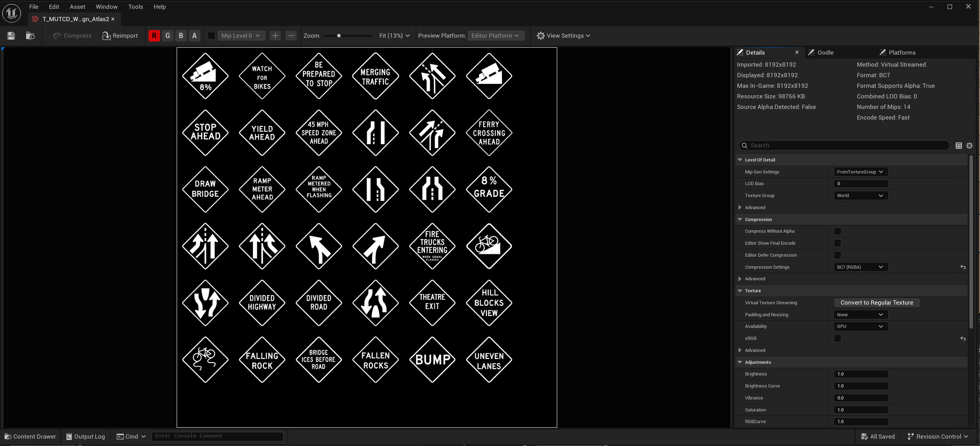Open the Compression Settings dropdown

(x=860, y=267)
